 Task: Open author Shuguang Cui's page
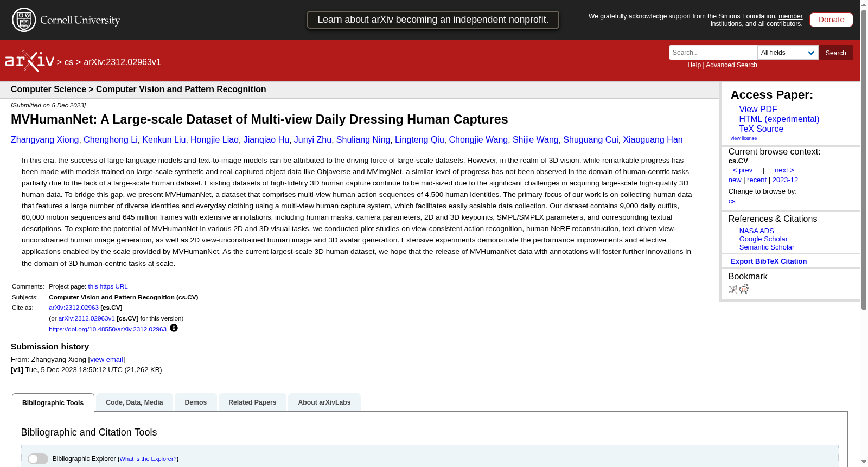pyautogui.click(x=591, y=140)
